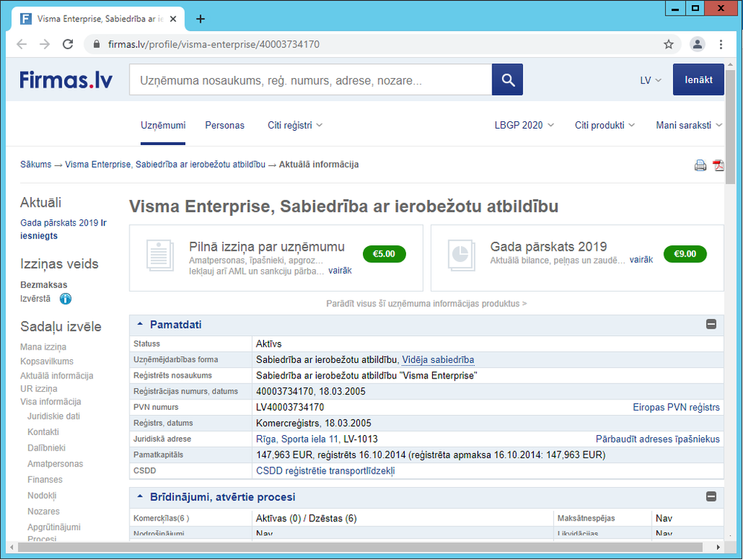Viewport: 743px width, 560px height.
Task: Export page via PDF icon
Action: click(718, 165)
